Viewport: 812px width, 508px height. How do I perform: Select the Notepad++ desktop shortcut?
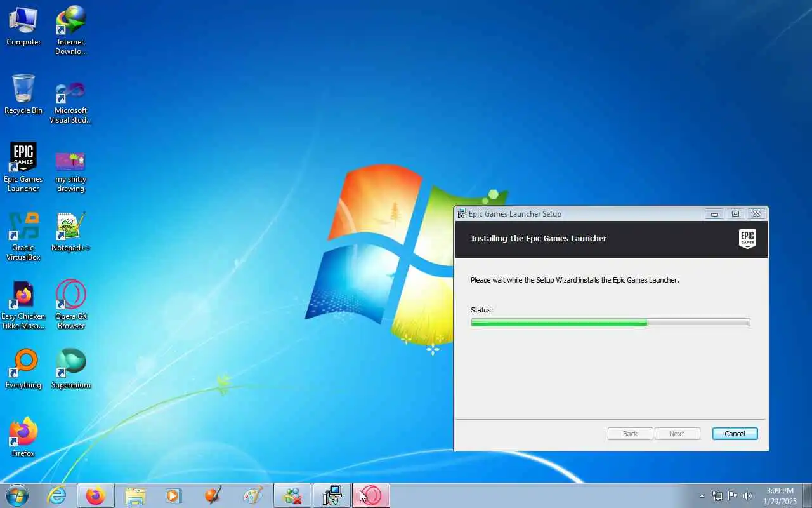pos(70,232)
